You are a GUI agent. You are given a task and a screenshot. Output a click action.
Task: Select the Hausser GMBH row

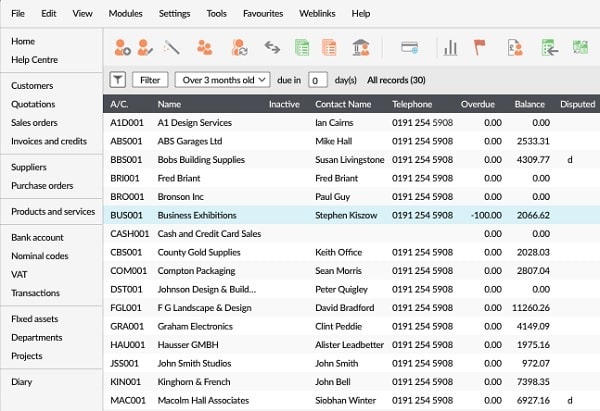[351, 345]
